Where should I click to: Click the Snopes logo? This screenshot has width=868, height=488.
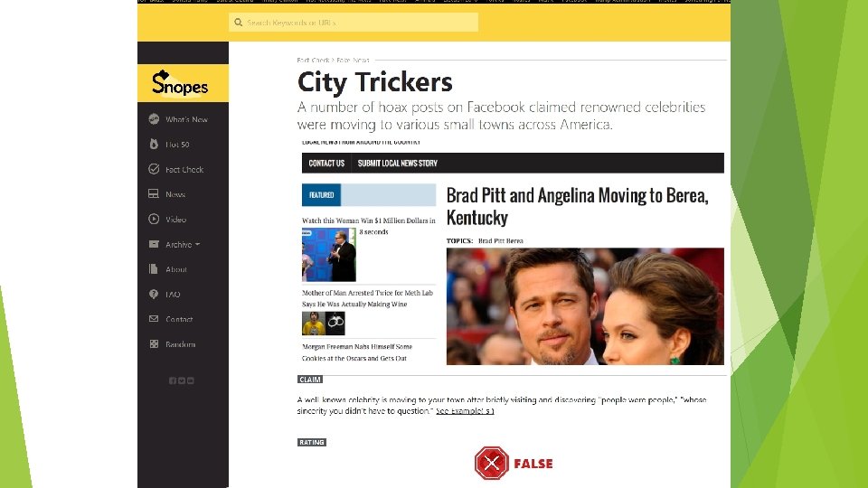pos(181,83)
